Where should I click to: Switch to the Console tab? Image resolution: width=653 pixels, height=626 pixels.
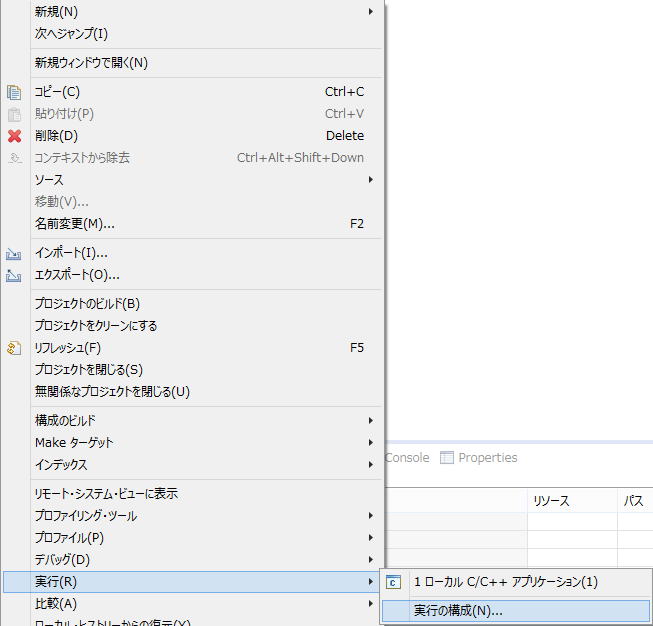pos(407,458)
